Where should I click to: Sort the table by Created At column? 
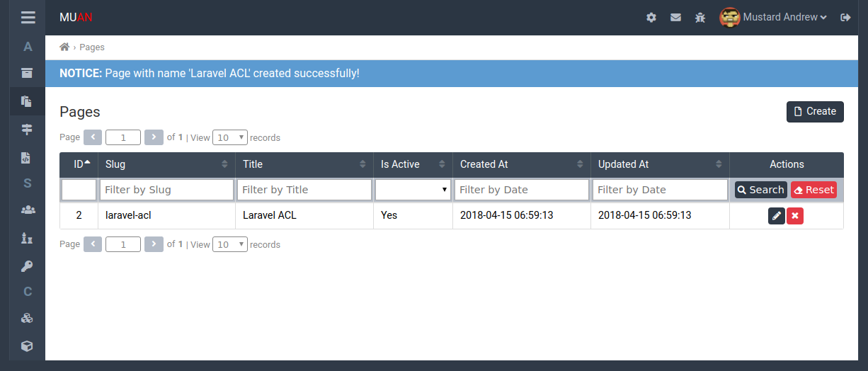521,164
